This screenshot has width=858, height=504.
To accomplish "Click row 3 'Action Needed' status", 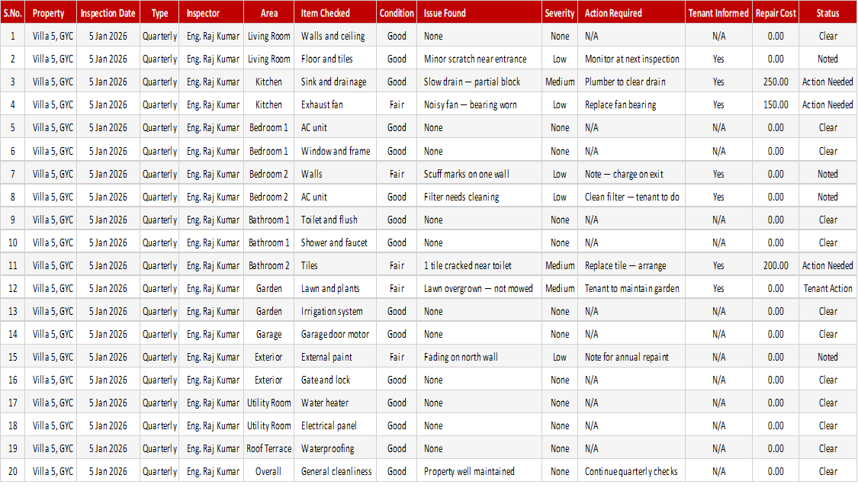I will click(827, 82).
